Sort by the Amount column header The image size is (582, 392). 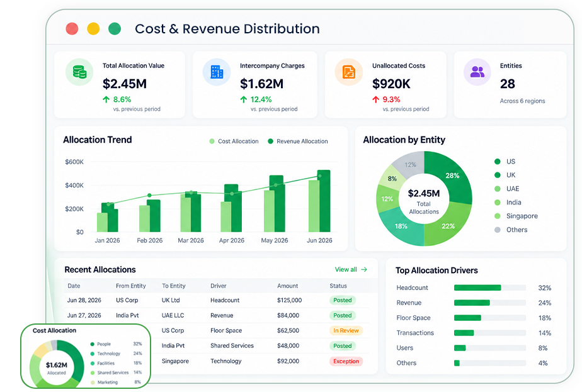287,286
